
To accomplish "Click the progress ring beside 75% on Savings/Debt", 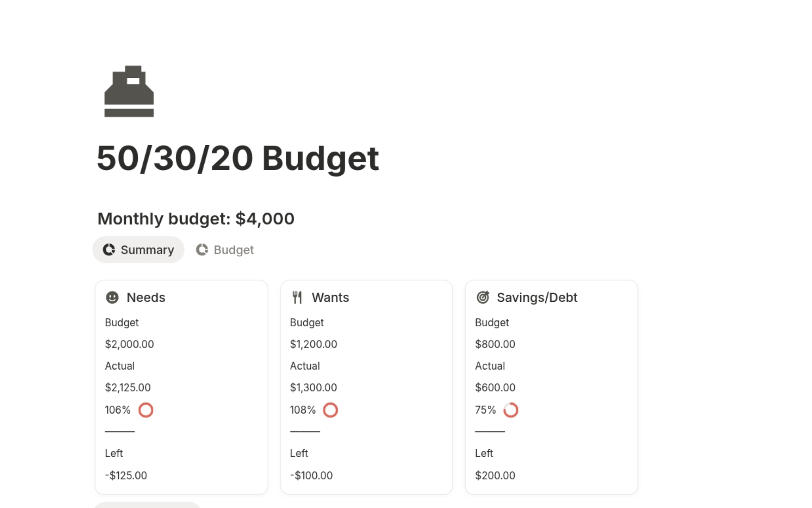I will pos(511,410).
